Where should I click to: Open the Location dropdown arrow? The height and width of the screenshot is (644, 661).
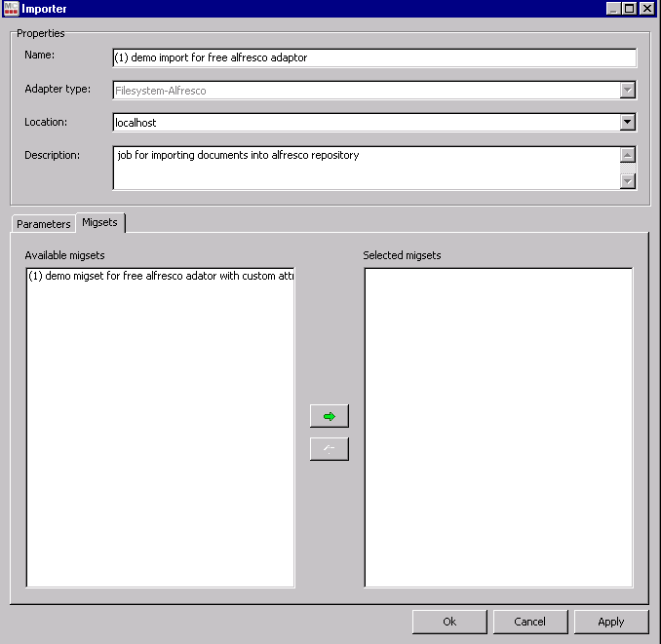click(628, 123)
